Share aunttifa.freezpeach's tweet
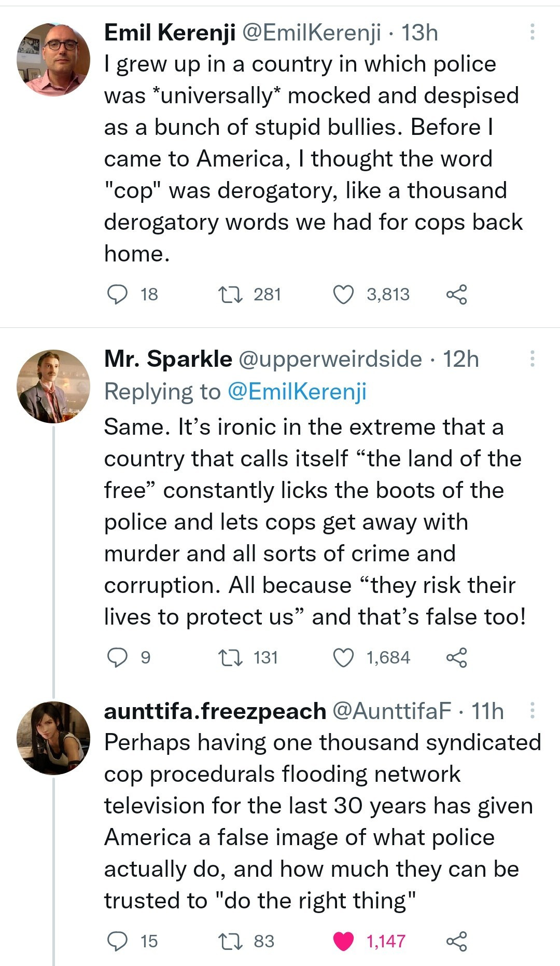560x966 pixels. coord(456,941)
